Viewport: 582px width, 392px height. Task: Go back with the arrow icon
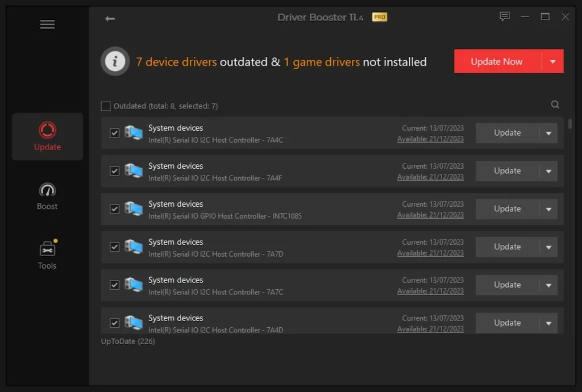pos(110,19)
